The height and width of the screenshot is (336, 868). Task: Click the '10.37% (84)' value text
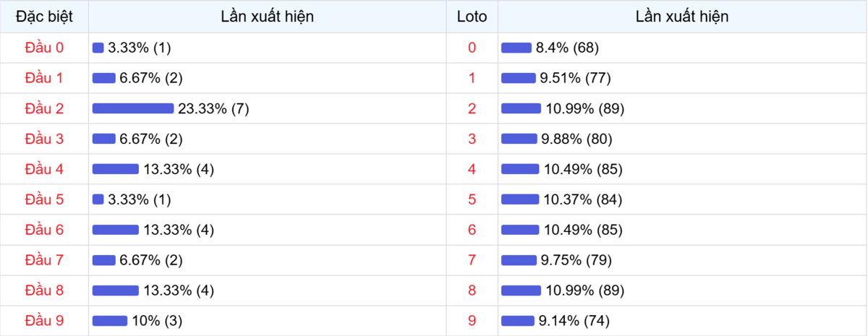(x=583, y=199)
